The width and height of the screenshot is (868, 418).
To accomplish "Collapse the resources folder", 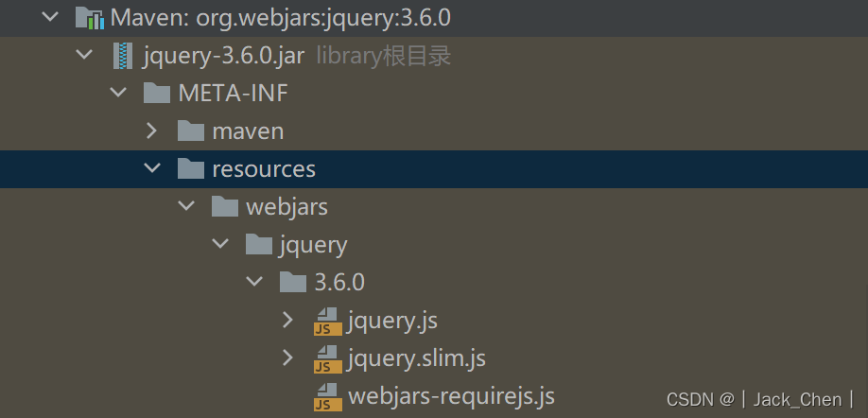I will (152, 167).
